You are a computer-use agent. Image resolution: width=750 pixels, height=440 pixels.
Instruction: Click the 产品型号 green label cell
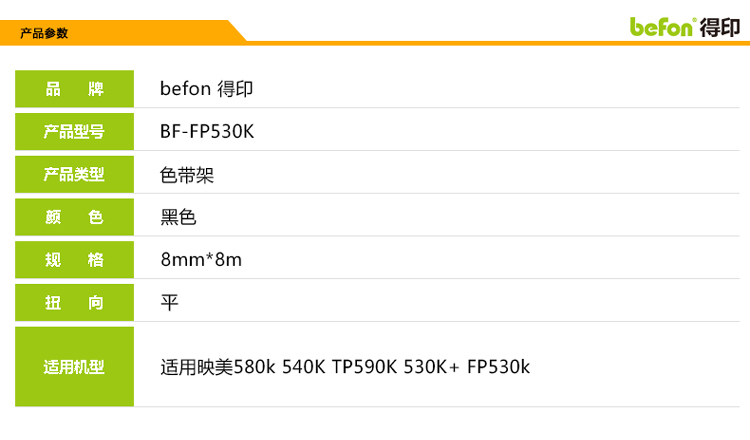(75, 132)
